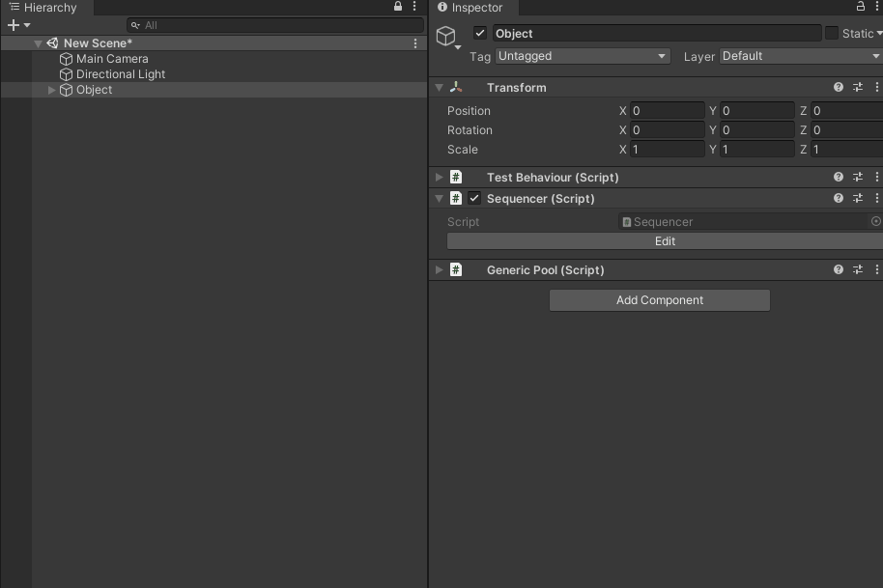Click the Generic Pool script icon
The width and height of the screenshot is (883, 588).
[456, 270]
